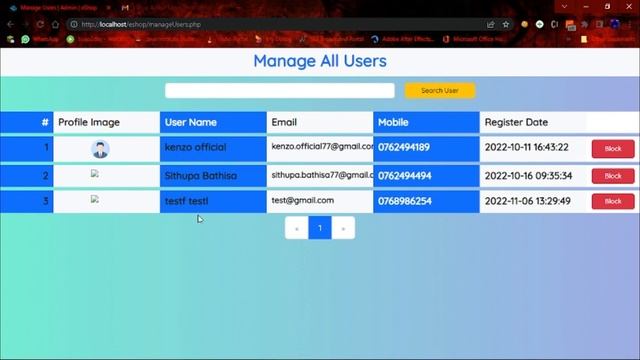
Task: Close the Manage Users tab
Action: coord(108,7)
